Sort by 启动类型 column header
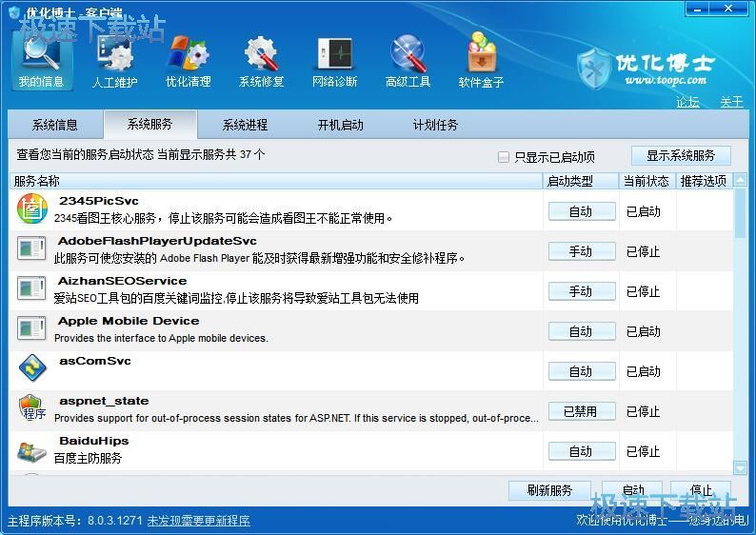Screen dimensions: 756x535 coord(581,181)
